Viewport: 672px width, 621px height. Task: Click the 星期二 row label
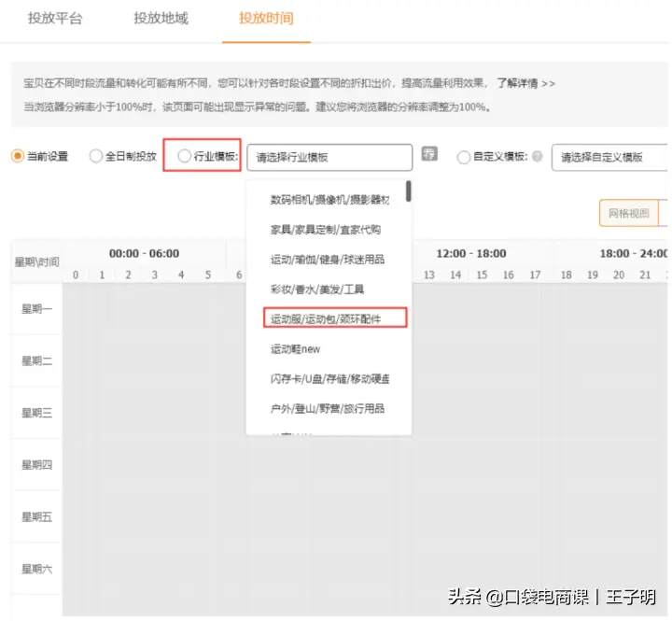point(36,361)
